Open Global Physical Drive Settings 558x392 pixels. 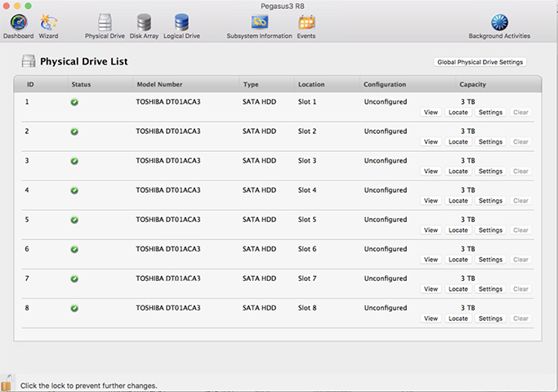pos(480,62)
